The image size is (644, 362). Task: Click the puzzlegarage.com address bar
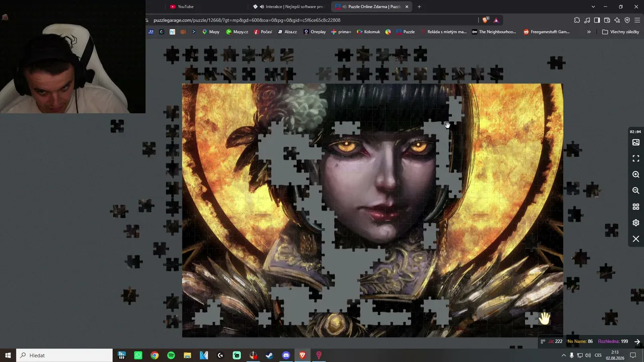click(x=312, y=20)
